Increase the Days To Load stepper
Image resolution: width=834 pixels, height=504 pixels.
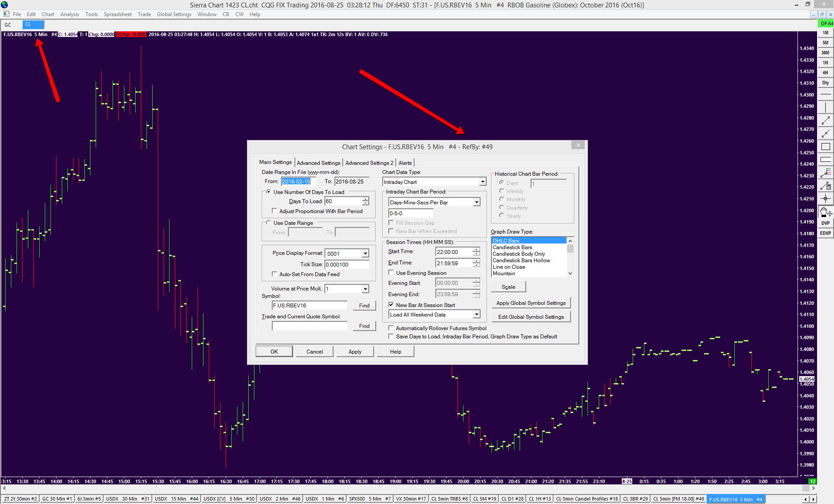point(366,199)
